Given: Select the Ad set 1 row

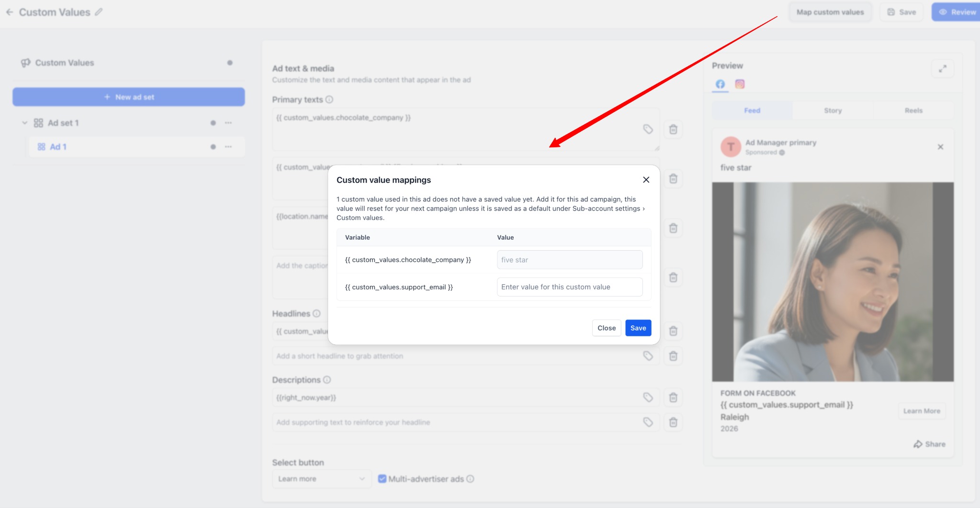Looking at the screenshot, I should pos(128,123).
